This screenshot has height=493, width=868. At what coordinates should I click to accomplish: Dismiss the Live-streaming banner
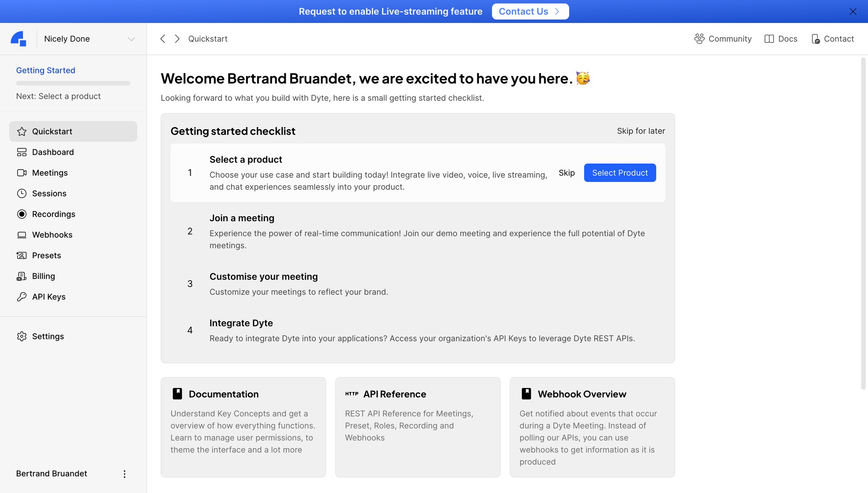pos(853,11)
